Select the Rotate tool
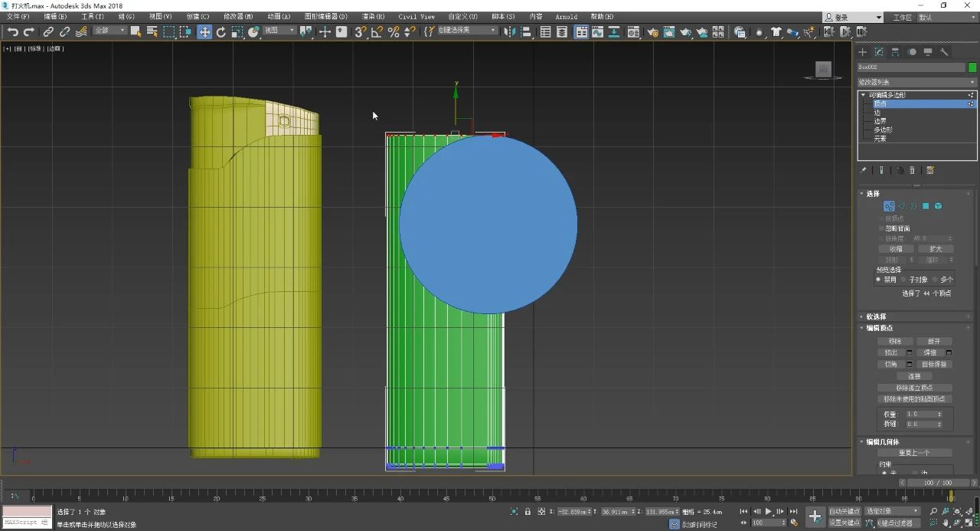The height and width of the screenshot is (531, 980). 221,31
